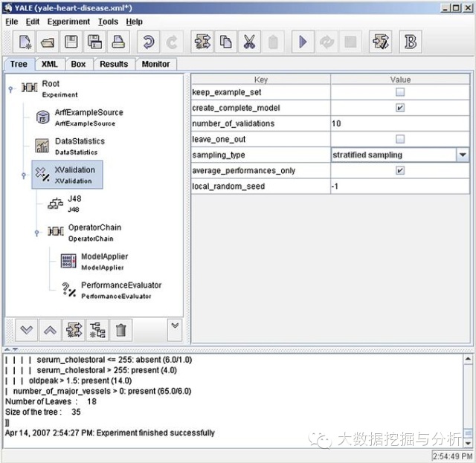
Task: Select the OperatorChain node
Action: click(84, 233)
